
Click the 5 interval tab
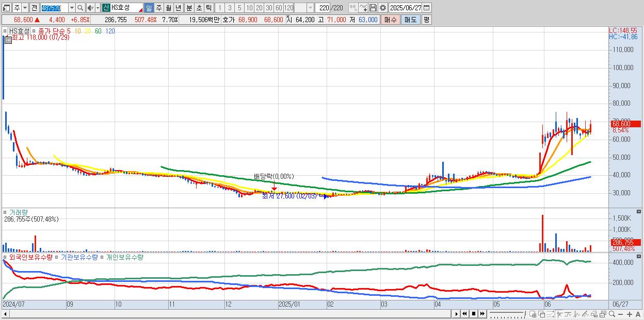(239, 8)
